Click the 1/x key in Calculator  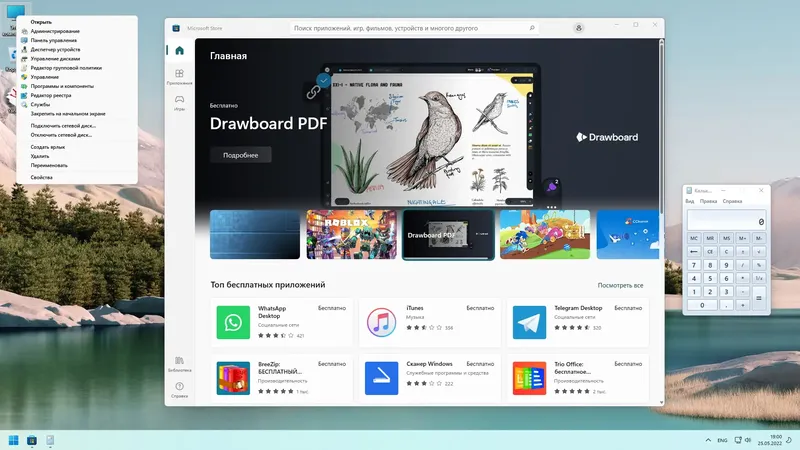(759, 278)
